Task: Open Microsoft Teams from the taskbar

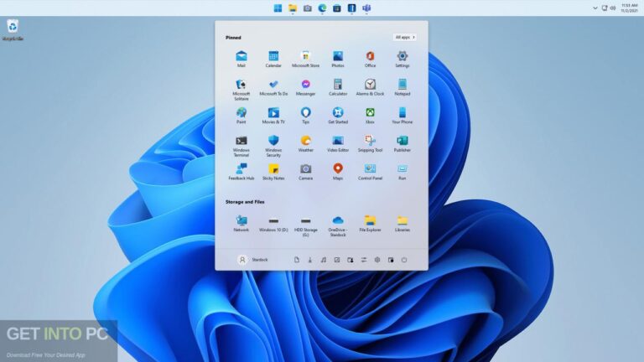Action: 366,8
